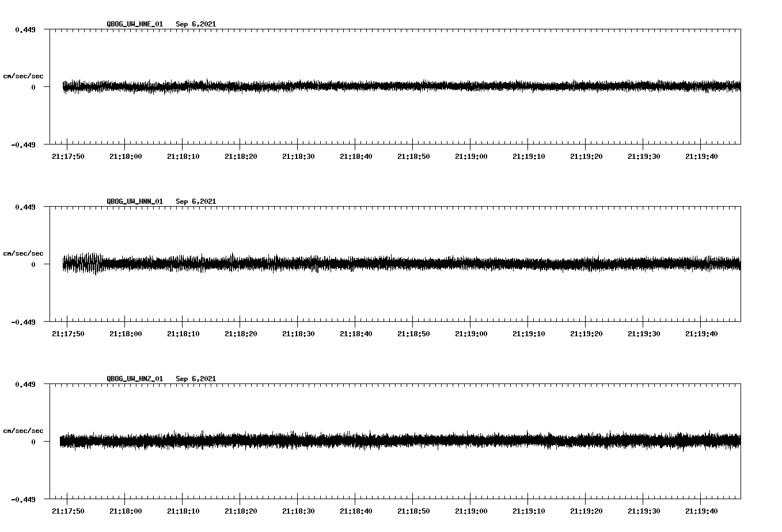
Task: Click 21:19:20 time label under HNZ plot
Action: pyautogui.click(x=586, y=511)
